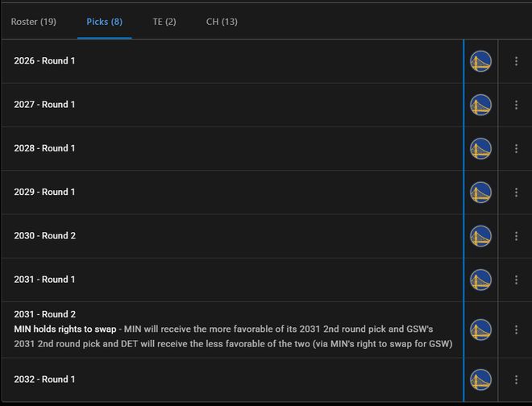
Task: Open the three-dot menu for 2027 Round 1
Action: (x=516, y=105)
